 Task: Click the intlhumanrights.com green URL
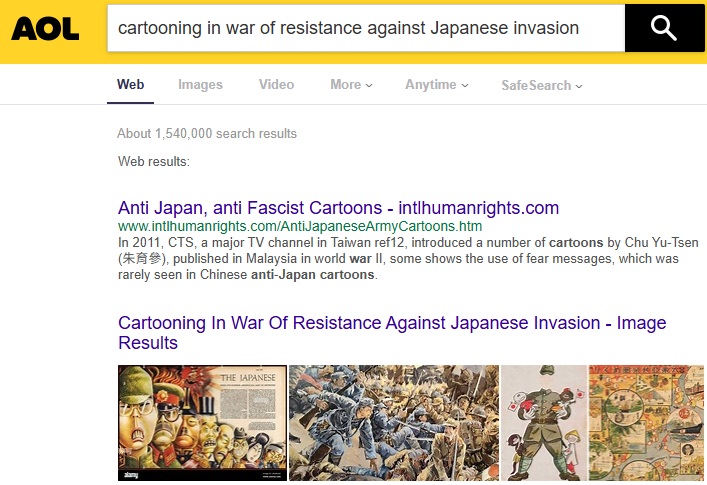pos(300,226)
